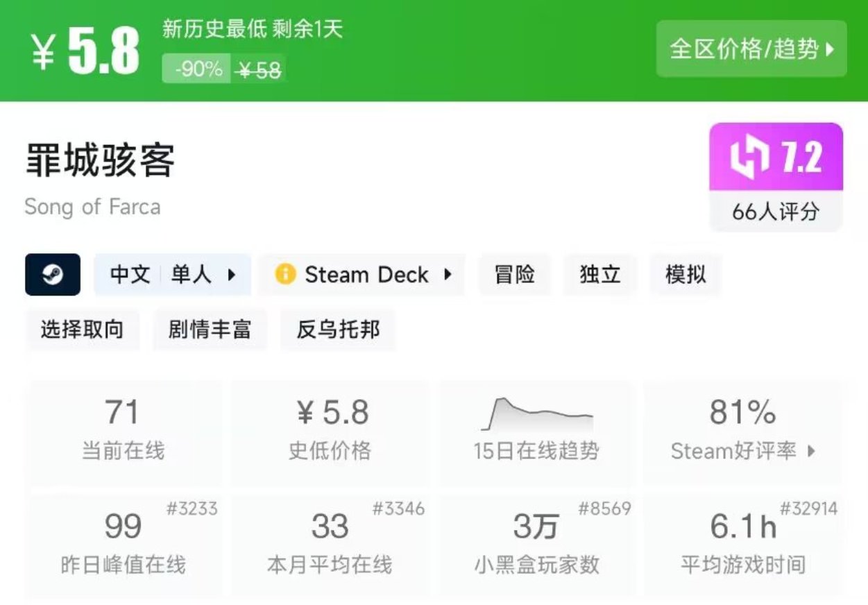
Task: Toggle the 模拟 tag
Action: tap(685, 275)
